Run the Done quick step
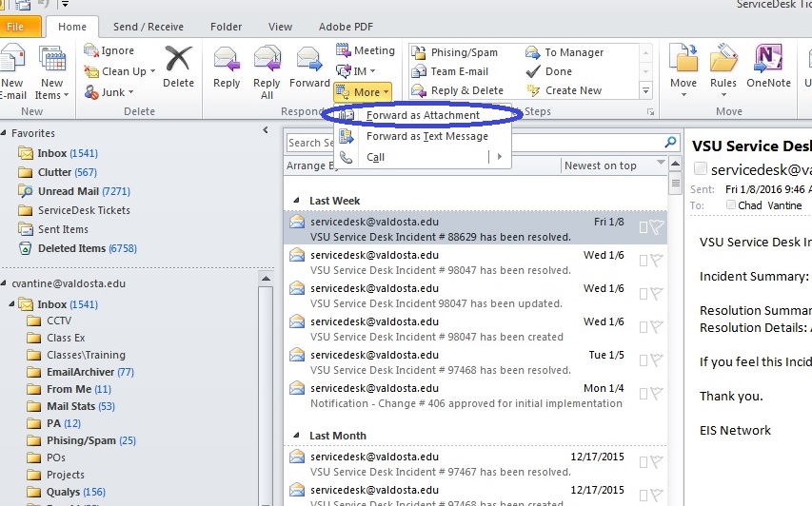Screen dimensions: 812x506 tap(549, 71)
